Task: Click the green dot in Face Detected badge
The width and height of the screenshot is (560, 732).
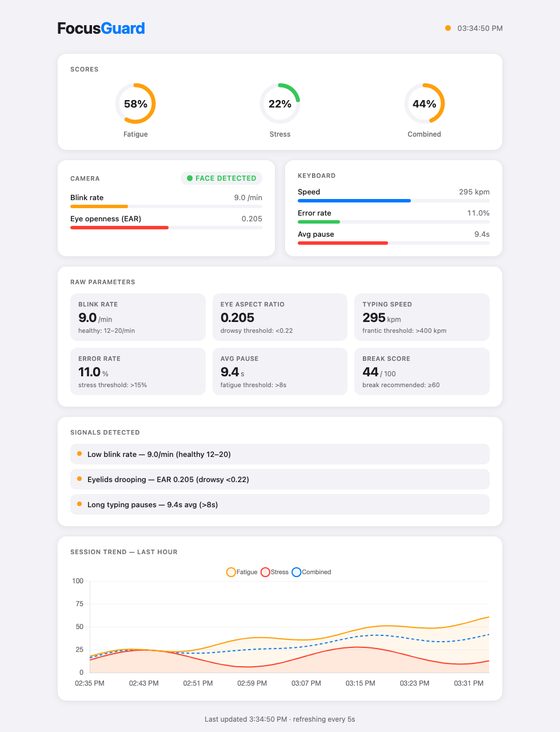Action: tap(190, 178)
